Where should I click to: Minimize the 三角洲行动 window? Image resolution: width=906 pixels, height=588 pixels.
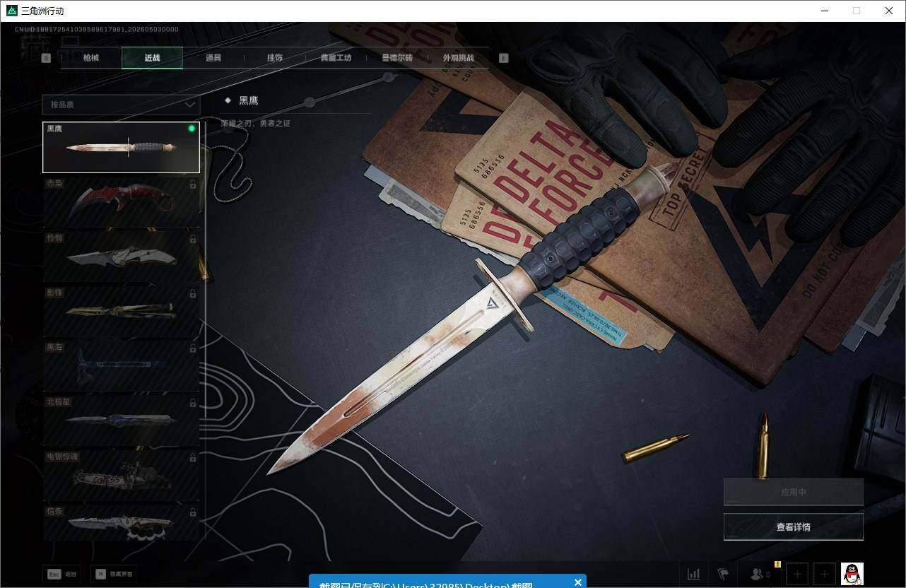tap(824, 11)
